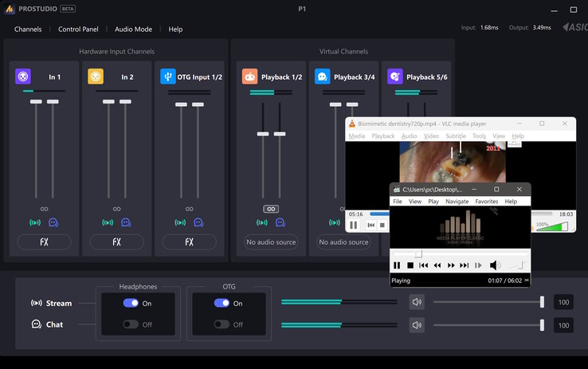Open the Control Panel menu
588x369 pixels.
coord(78,29)
